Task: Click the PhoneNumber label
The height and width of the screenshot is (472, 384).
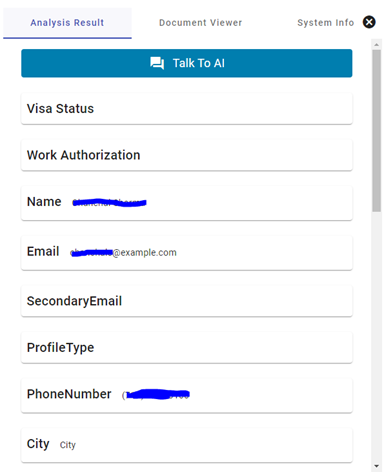Action: (69, 394)
